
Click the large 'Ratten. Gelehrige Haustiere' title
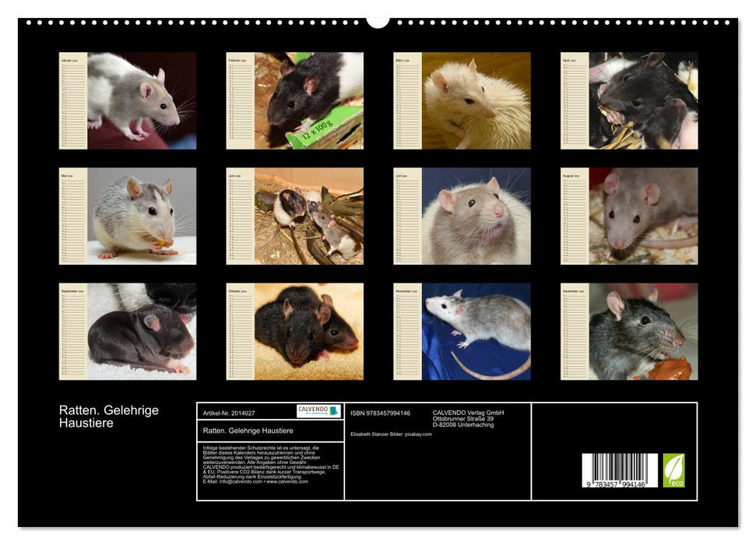tap(109, 417)
